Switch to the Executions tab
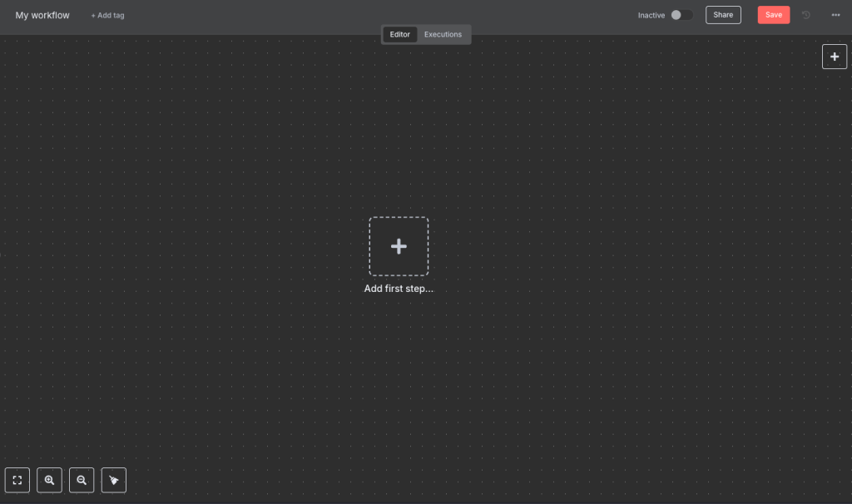 click(443, 34)
